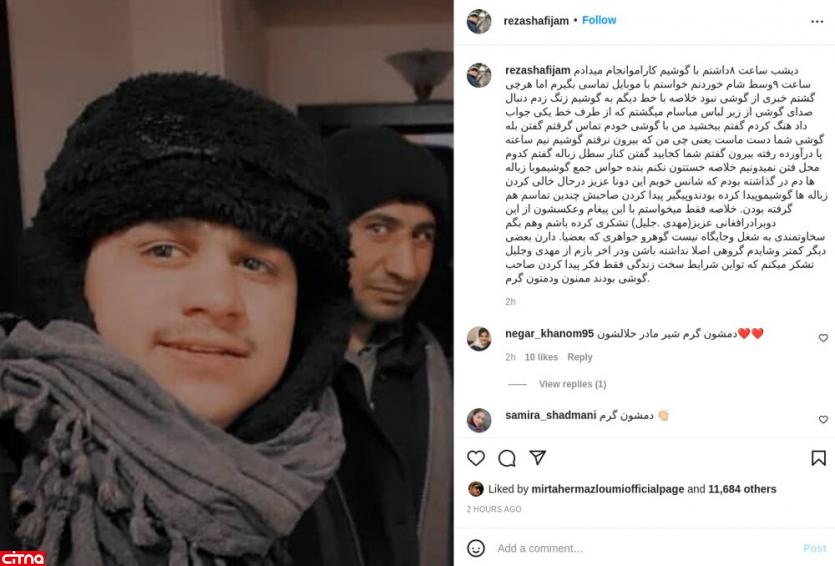The width and height of the screenshot is (835, 566).
Task: Open the selfie photo of two men
Action: [227, 283]
